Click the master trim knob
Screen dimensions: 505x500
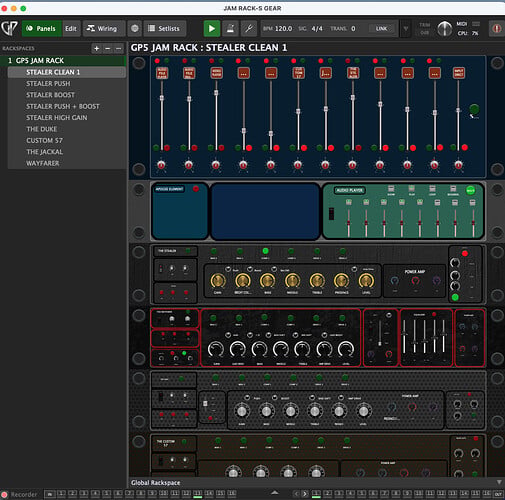[x=444, y=29]
